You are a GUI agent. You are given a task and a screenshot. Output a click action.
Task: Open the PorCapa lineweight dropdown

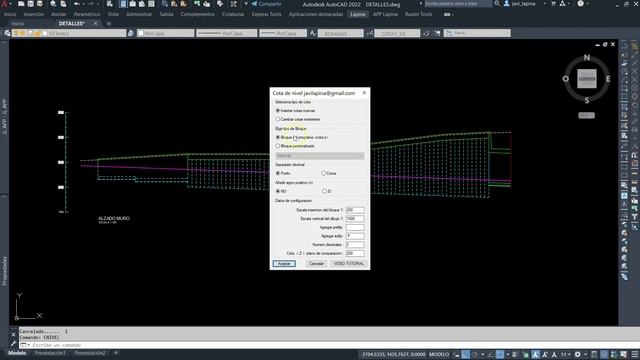pos(283,33)
